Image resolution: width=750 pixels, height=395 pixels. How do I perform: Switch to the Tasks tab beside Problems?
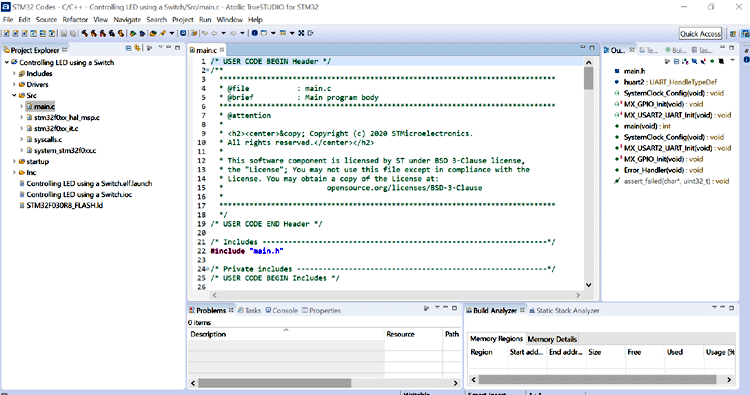click(250, 310)
